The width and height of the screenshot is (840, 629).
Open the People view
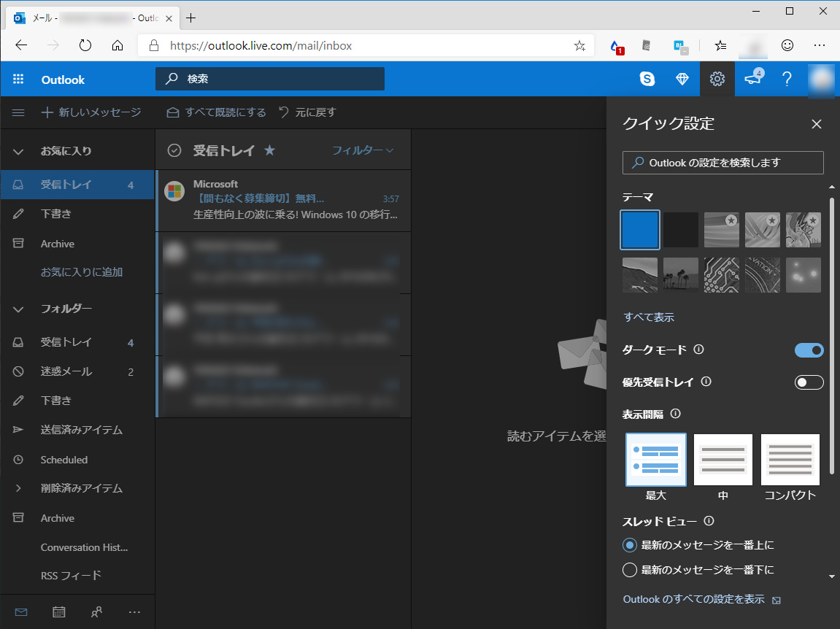pos(96,611)
